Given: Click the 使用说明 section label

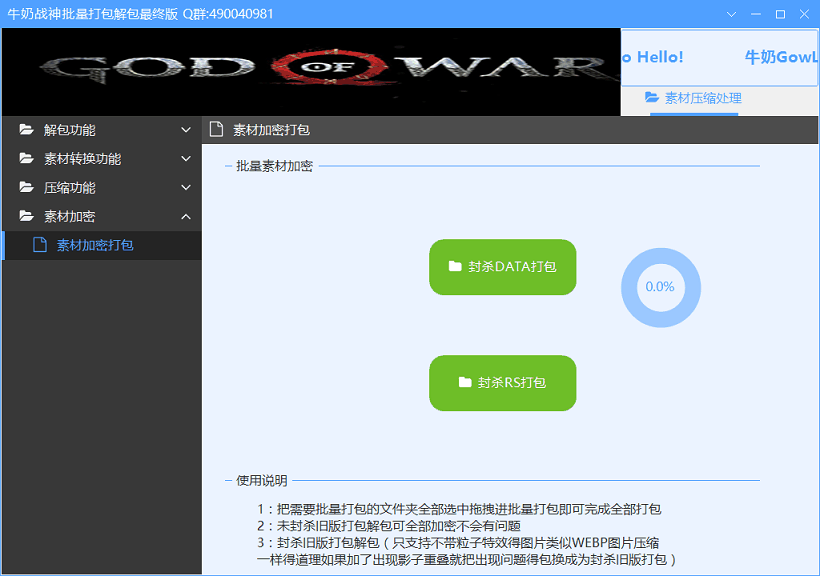Looking at the screenshot, I should [261, 480].
